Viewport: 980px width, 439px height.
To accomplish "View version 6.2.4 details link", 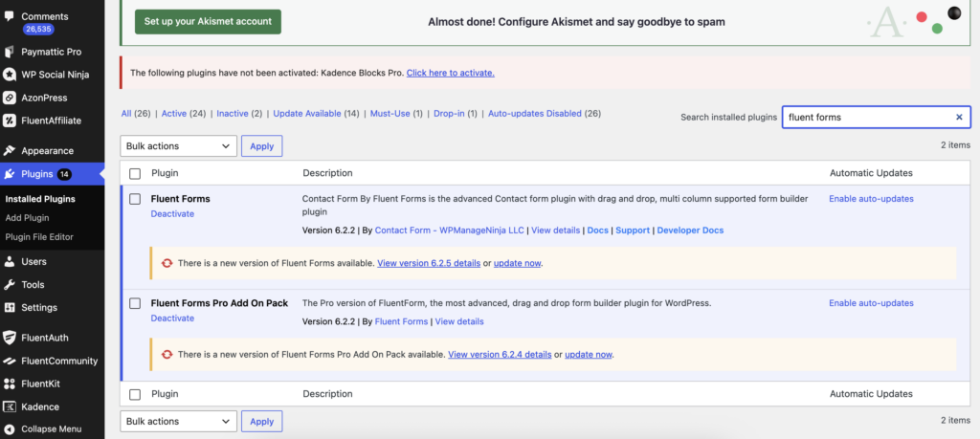I will (x=500, y=355).
